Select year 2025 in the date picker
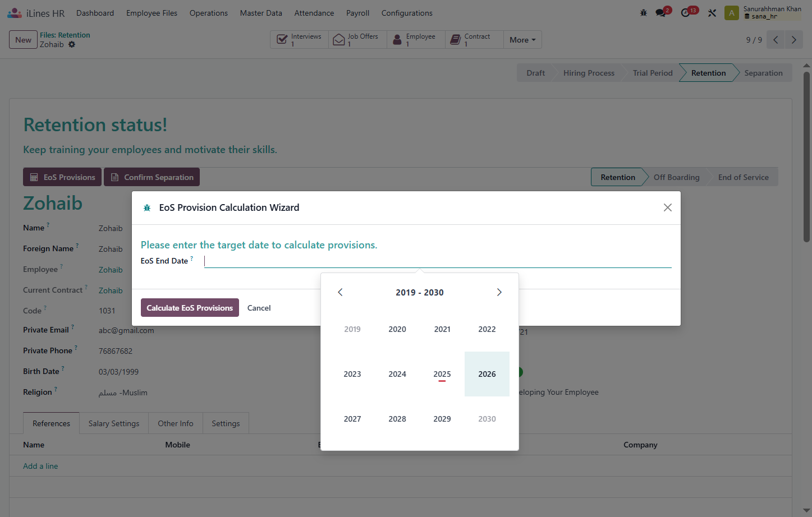 point(442,374)
